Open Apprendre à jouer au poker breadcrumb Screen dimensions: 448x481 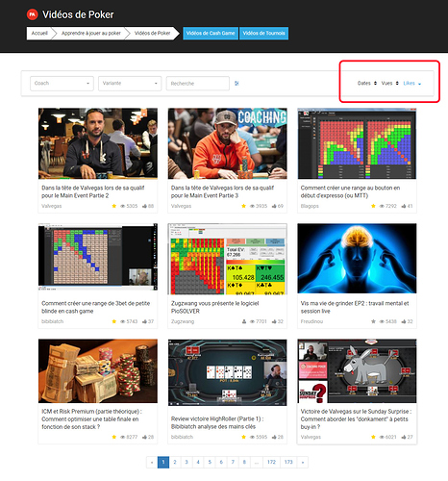(x=91, y=34)
